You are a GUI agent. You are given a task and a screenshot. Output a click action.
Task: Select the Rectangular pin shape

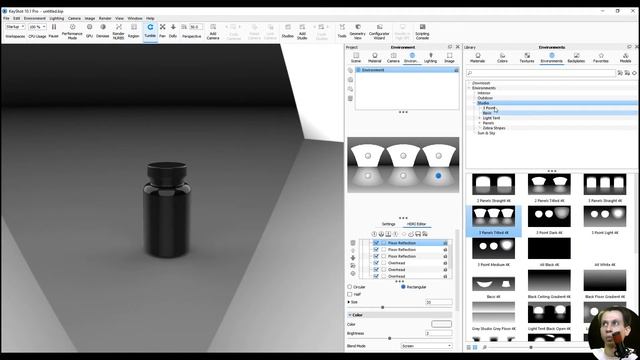403,287
